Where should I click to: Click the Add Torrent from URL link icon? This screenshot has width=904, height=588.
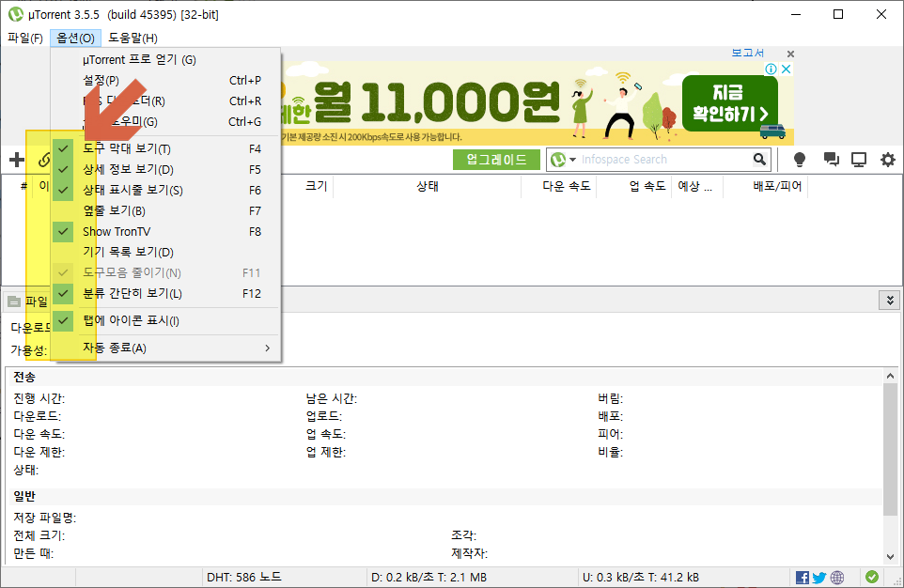coord(44,160)
